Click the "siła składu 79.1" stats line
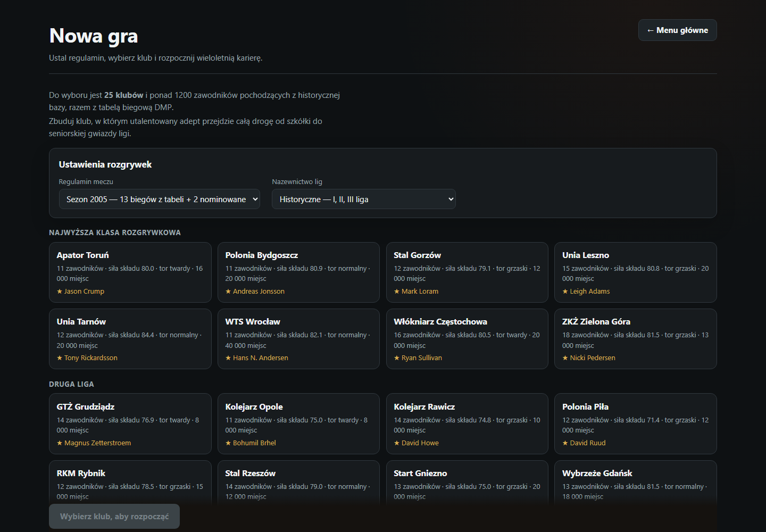 click(467, 273)
